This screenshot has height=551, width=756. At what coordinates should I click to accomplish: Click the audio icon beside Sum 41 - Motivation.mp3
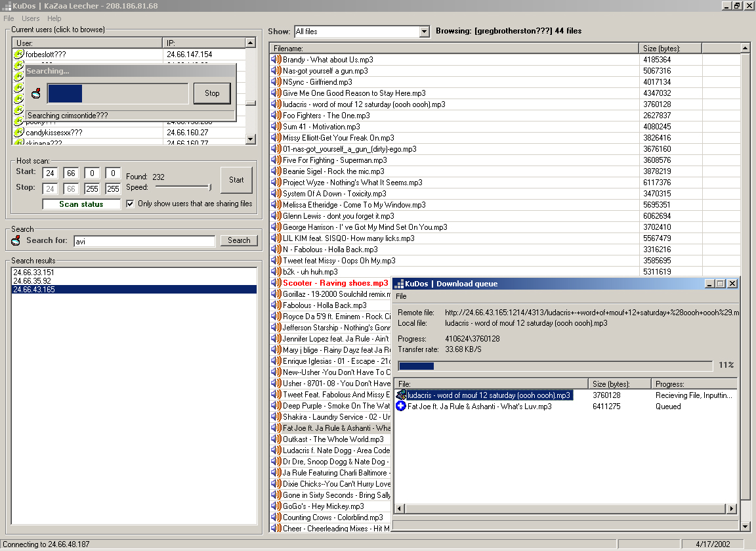coord(276,126)
